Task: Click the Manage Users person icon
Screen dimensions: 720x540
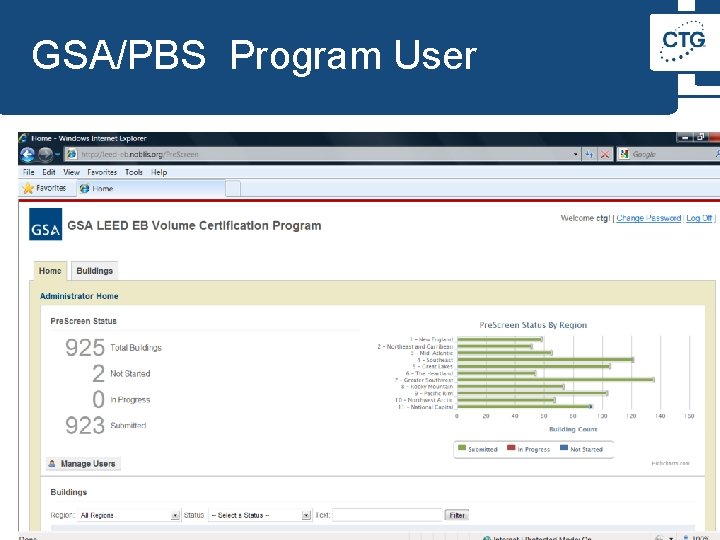Action: tap(52, 463)
